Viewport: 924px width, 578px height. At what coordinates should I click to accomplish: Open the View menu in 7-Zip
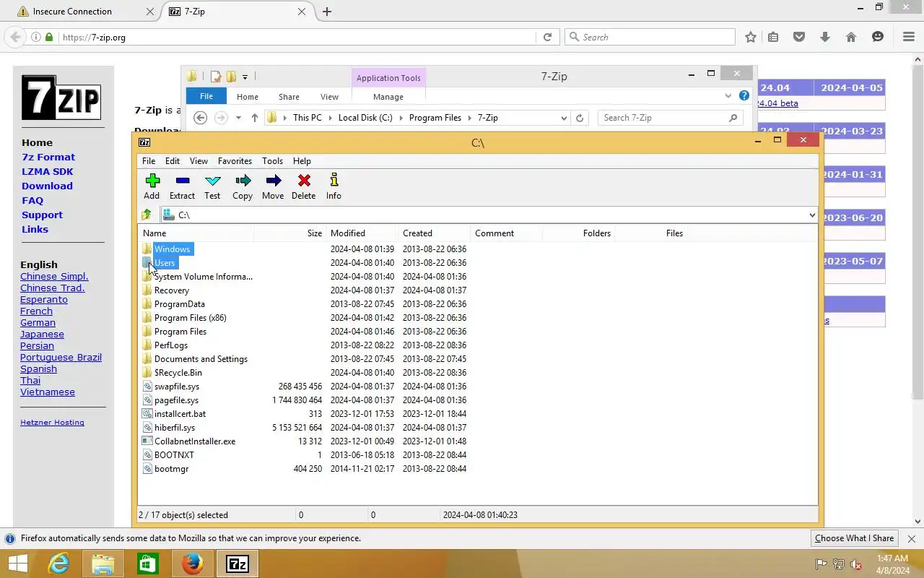[199, 161]
